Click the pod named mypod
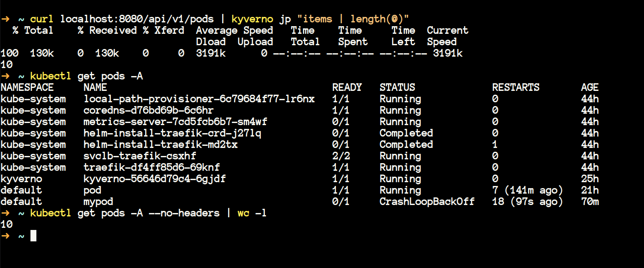Viewport: 644px width, 268px height. [x=98, y=202]
